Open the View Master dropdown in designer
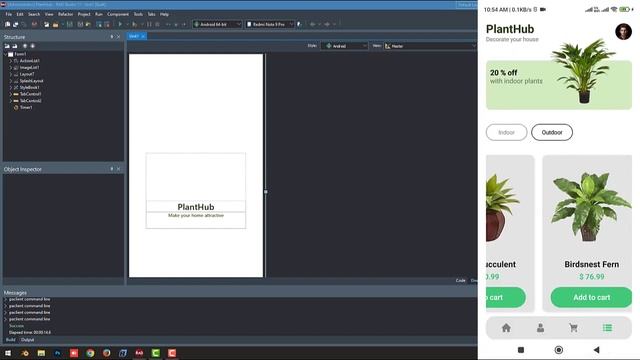 pyautogui.click(x=430, y=46)
